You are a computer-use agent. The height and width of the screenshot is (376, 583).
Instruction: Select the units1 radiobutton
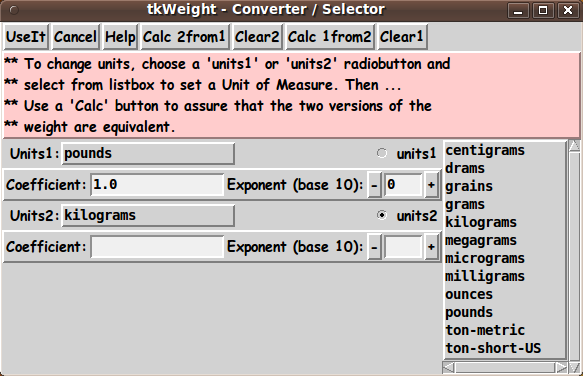point(381,153)
